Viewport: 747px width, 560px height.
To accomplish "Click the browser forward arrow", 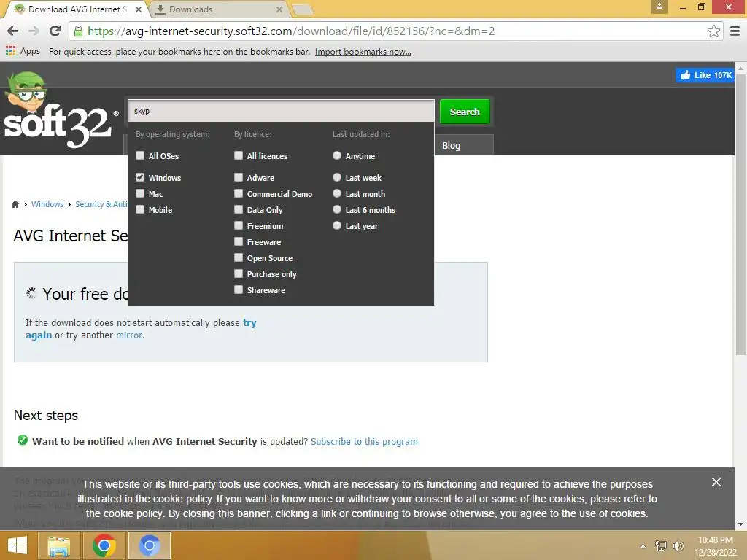I will click(x=34, y=31).
